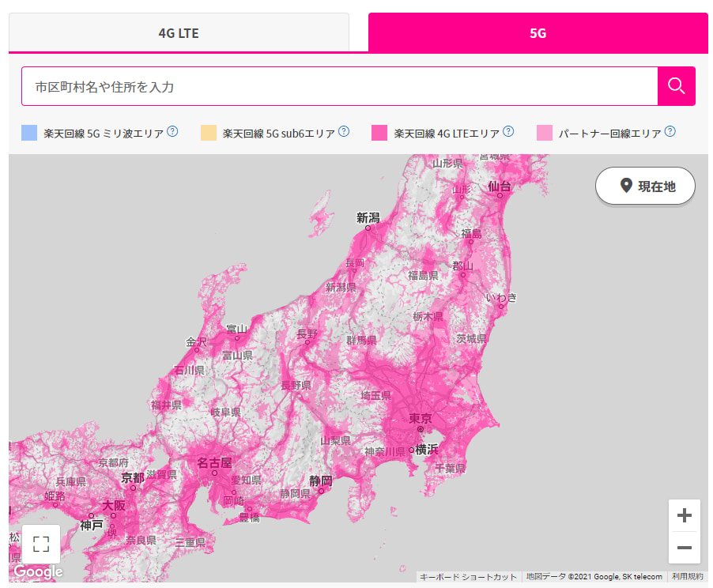Click the 愛知県 label on the map
The width and height of the screenshot is (713, 588).
(246, 480)
